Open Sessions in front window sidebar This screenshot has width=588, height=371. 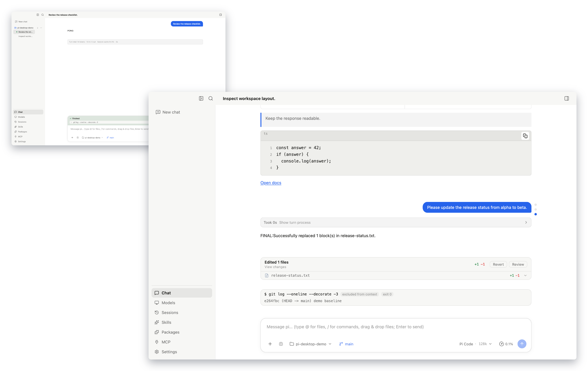(x=182, y=312)
